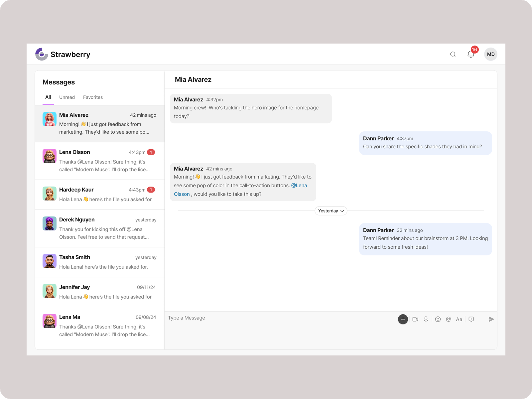The height and width of the screenshot is (399, 532).
Task: Click the @Lena Olsson mention link
Action: coord(299,186)
